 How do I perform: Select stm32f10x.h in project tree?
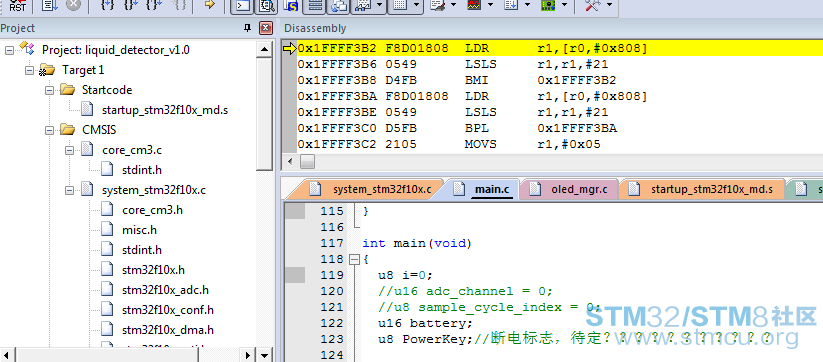pos(153,270)
